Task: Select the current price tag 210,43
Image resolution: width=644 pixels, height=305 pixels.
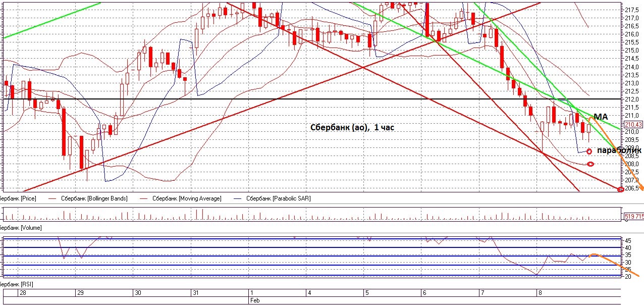Action: pyautogui.click(x=634, y=125)
